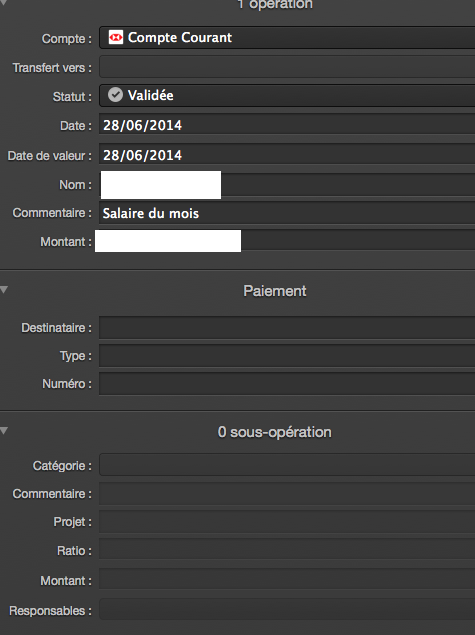Collapse the sous-opération section triangle
The image size is (475, 635).
pos(4,430)
